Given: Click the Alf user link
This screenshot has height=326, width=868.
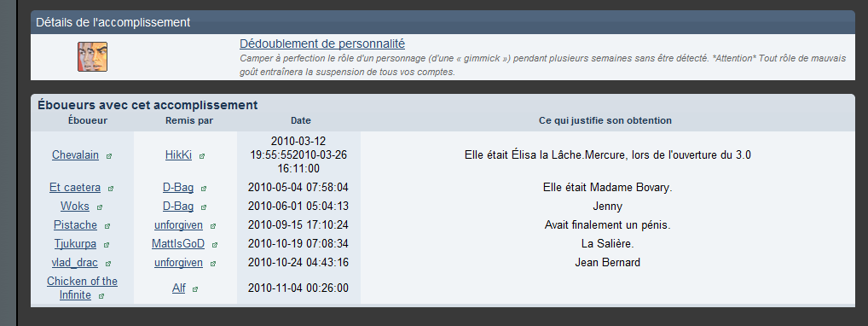Looking at the screenshot, I should click(179, 288).
